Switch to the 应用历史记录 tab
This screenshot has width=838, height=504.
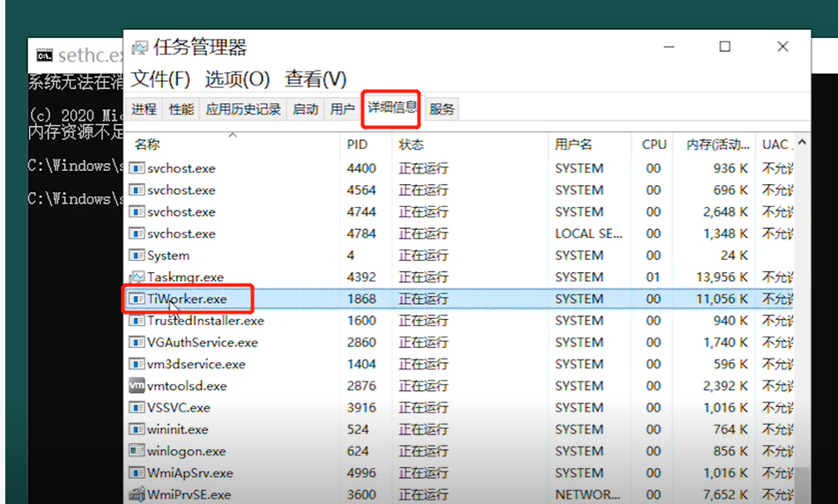243,109
